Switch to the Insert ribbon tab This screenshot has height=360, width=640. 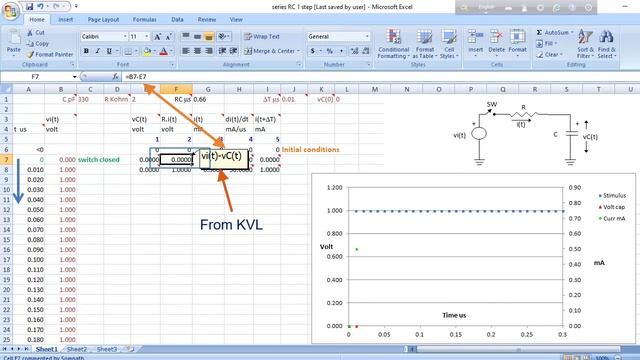coord(65,20)
